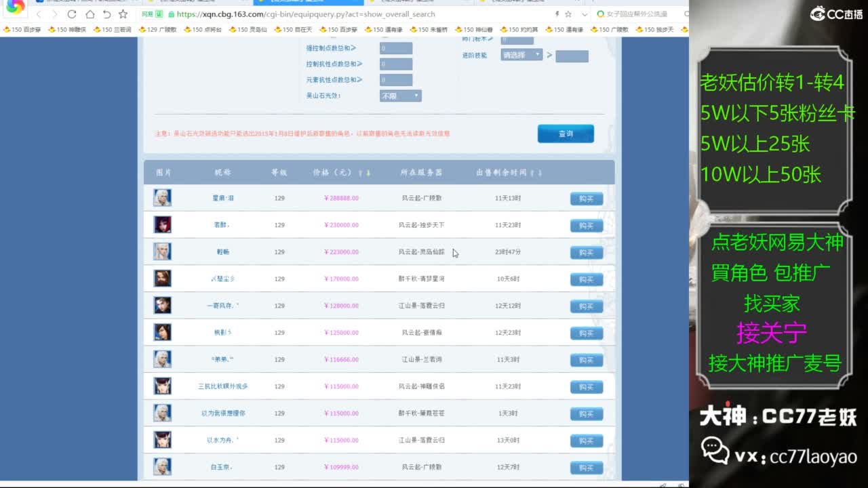Viewport: 868px width, 488px height.
Task: Click the 元素抗性点数总和 input field
Action: (x=396, y=80)
